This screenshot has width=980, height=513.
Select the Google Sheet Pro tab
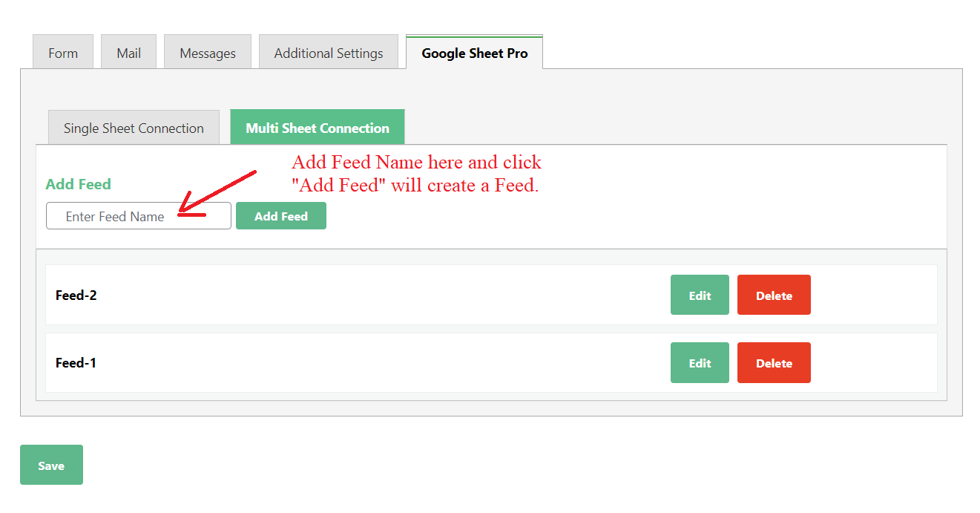475,53
